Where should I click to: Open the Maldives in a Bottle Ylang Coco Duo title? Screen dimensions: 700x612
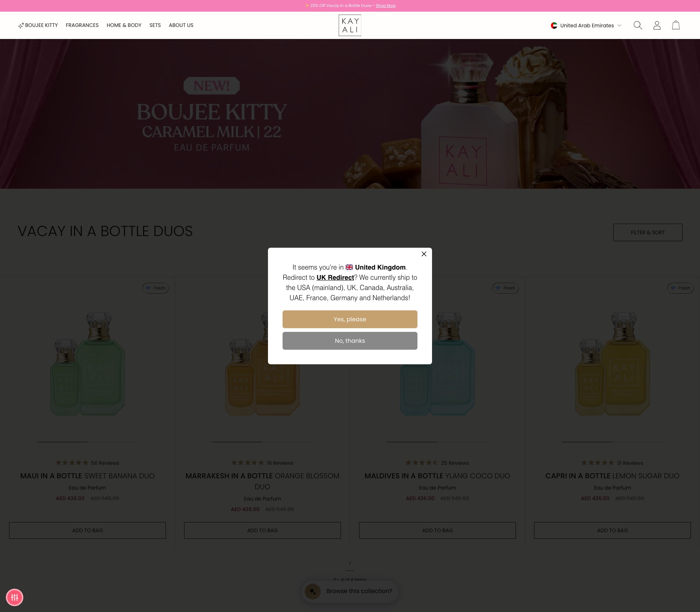pos(437,476)
